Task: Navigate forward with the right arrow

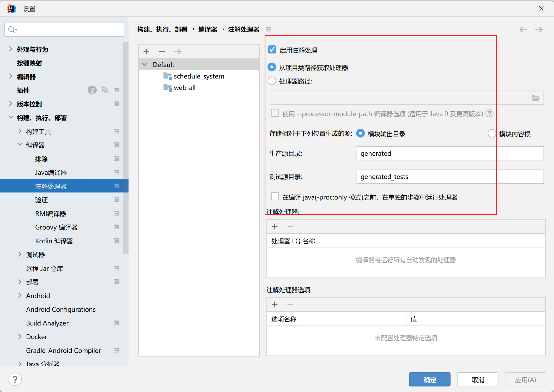Action: pyautogui.click(x=539, y=29)
